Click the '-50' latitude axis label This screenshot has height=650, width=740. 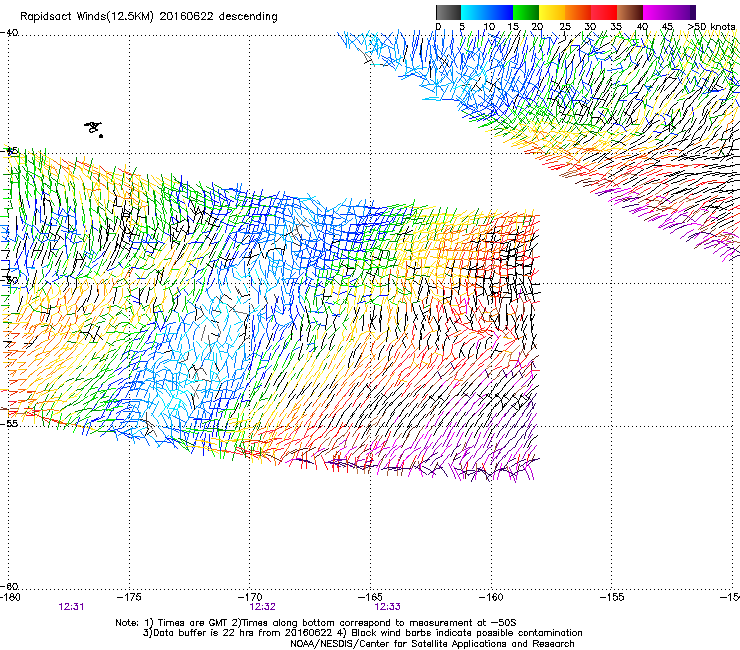(x=9, y=280)
